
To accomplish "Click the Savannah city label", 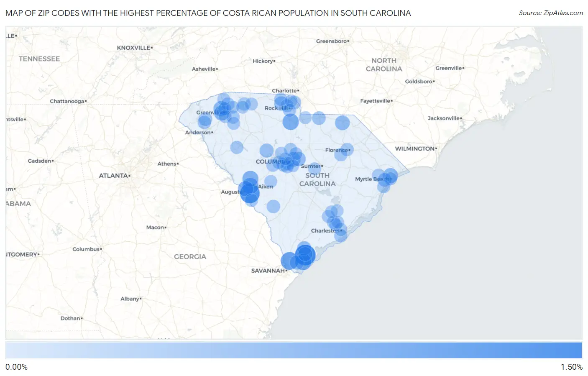I will (x=269, y=271).
